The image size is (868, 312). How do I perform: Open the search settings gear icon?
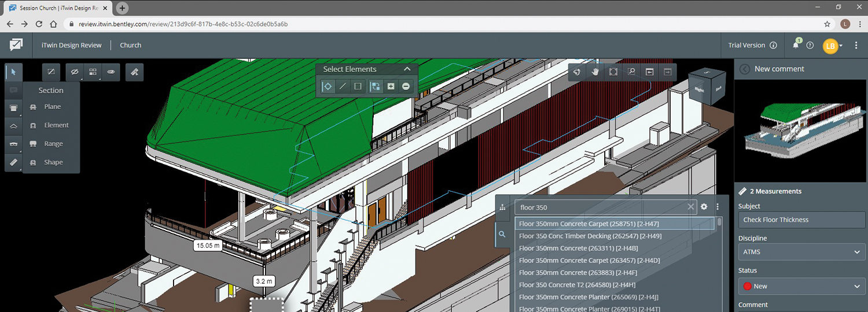tap(704, 207)
